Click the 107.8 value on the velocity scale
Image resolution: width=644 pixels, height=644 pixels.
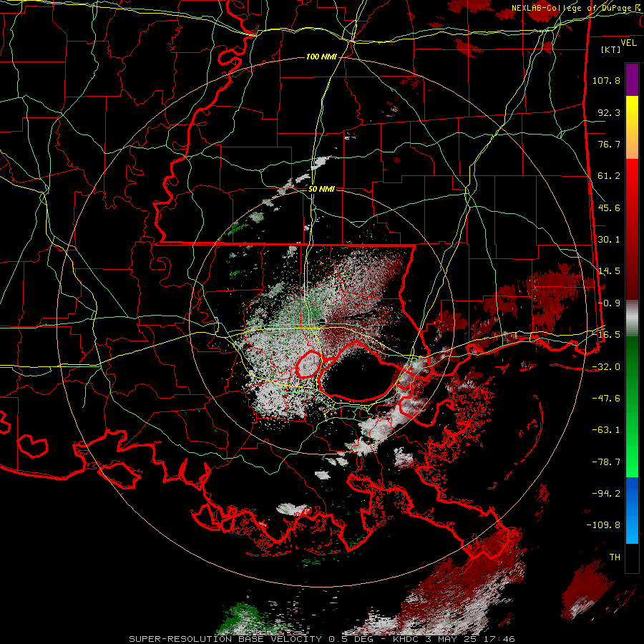pyautogui.click(x=606, y=80)
